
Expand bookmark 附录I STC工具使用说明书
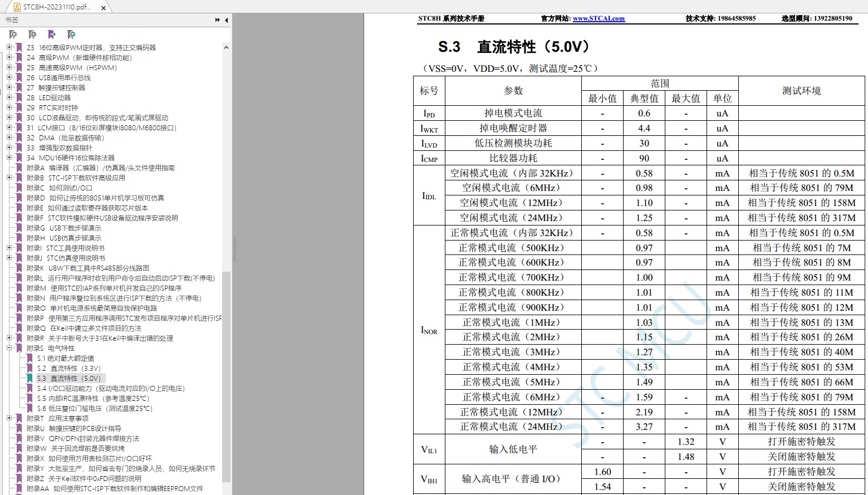pyautogui.click(x=9, y=248)
